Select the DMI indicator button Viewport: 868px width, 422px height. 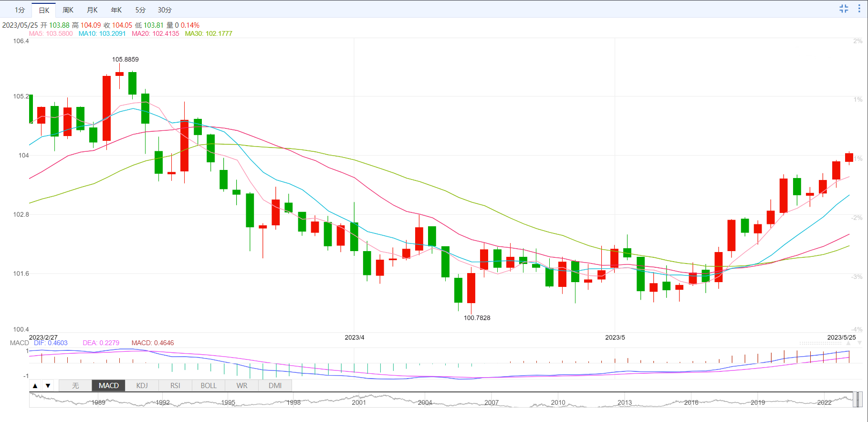click(x=275, y=386)
